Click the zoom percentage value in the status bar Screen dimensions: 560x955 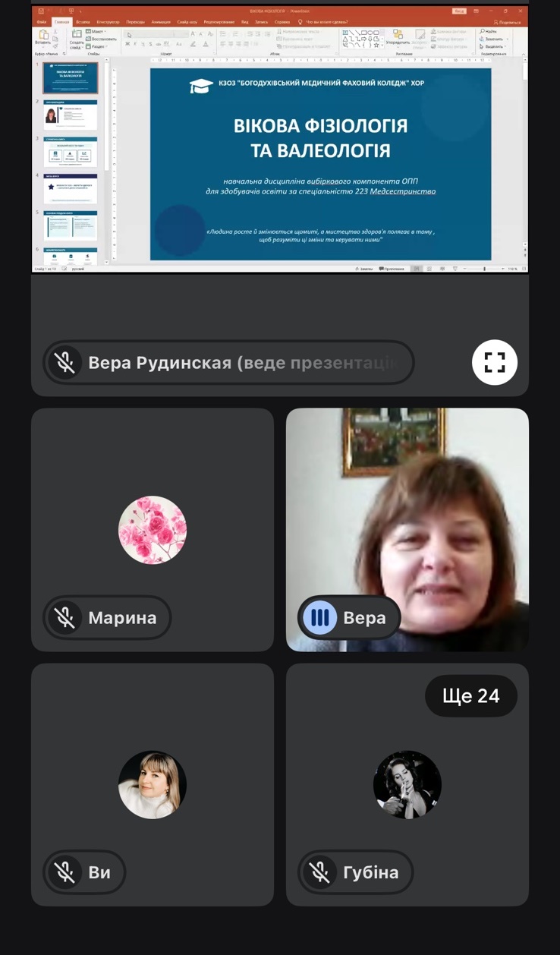(512, 269)
